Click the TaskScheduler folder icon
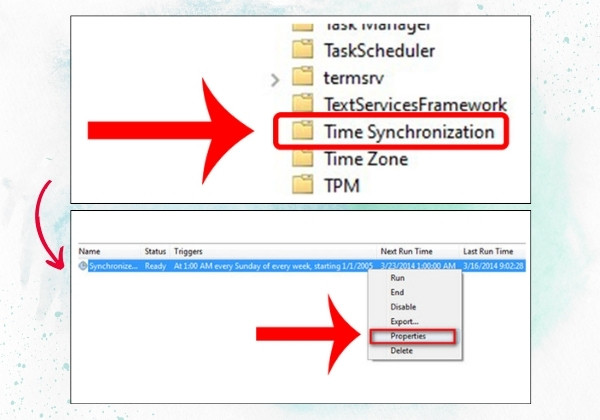The height and width of the screenshot is (420, 600). [x=303, y=49]
